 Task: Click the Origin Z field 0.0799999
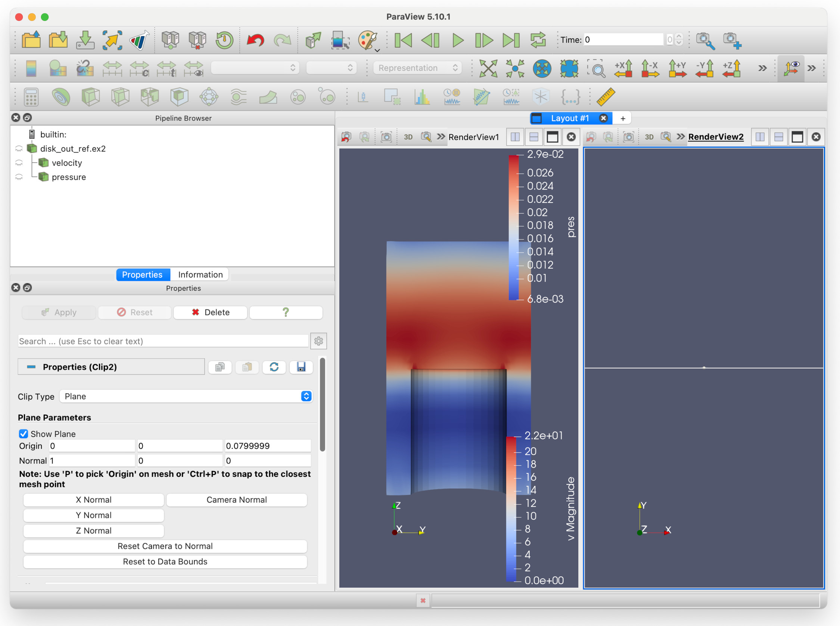268,446
